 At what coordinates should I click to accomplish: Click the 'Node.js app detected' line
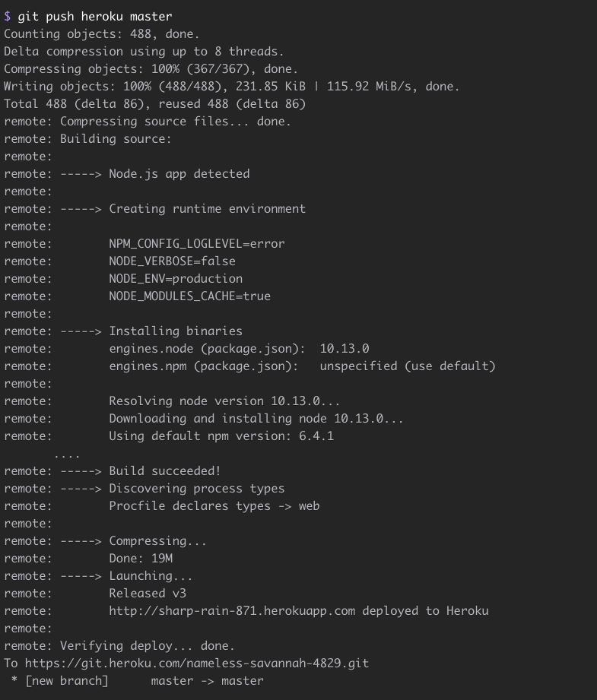[179, 174]
